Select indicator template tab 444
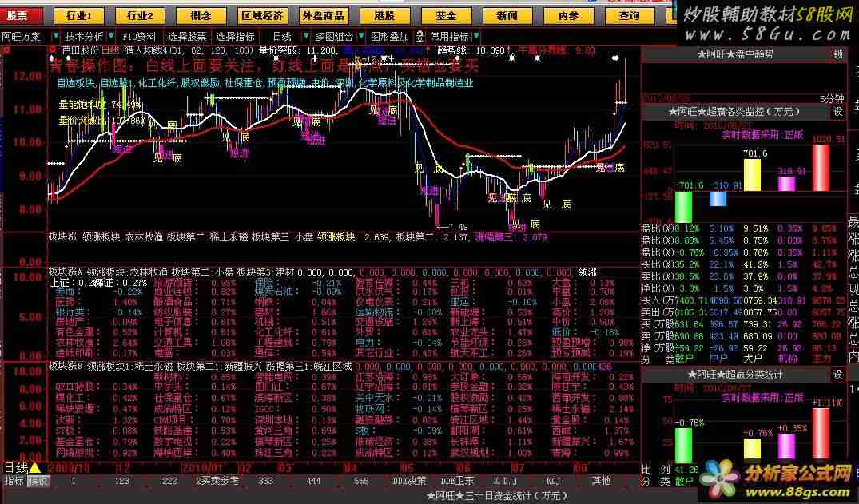 [314, 481]
